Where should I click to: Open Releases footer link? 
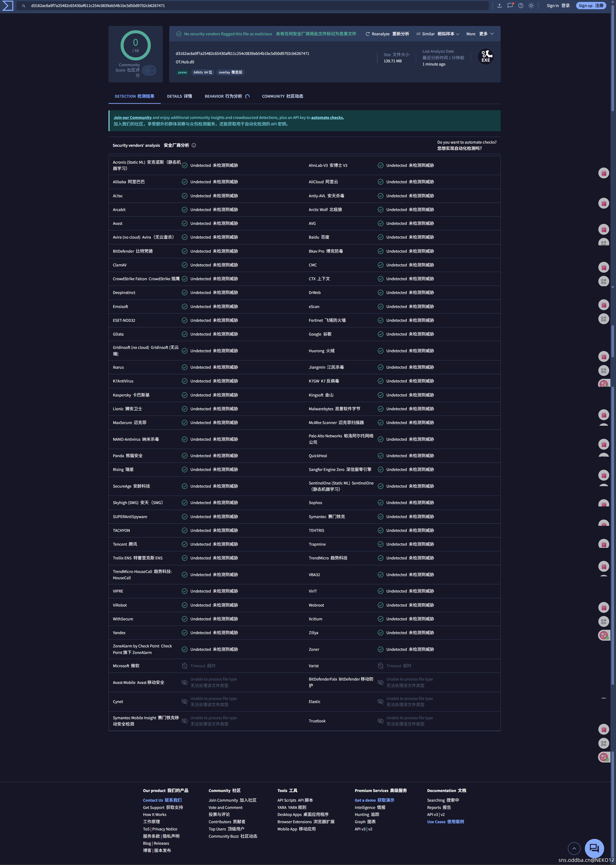click(161, 843)
